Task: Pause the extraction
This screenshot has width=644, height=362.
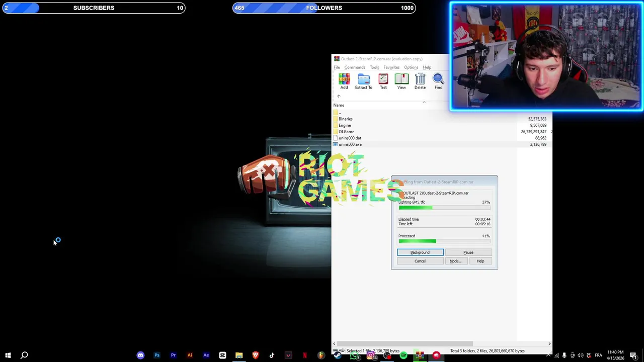Action: (x=468, y=252)
